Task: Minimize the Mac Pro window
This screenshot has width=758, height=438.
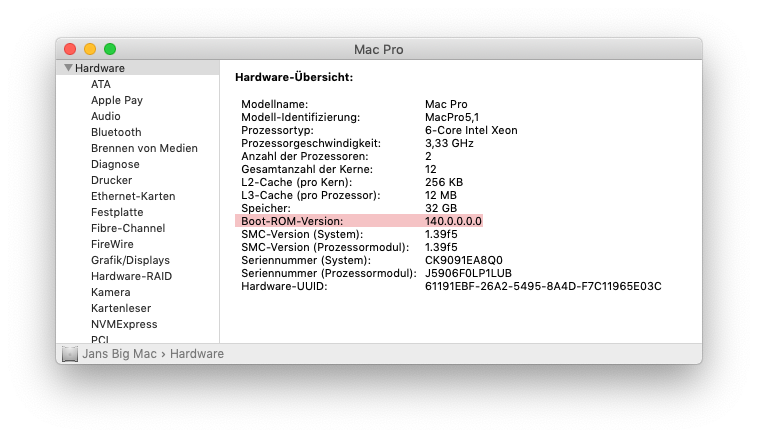Action: click(x=90, y=49)
